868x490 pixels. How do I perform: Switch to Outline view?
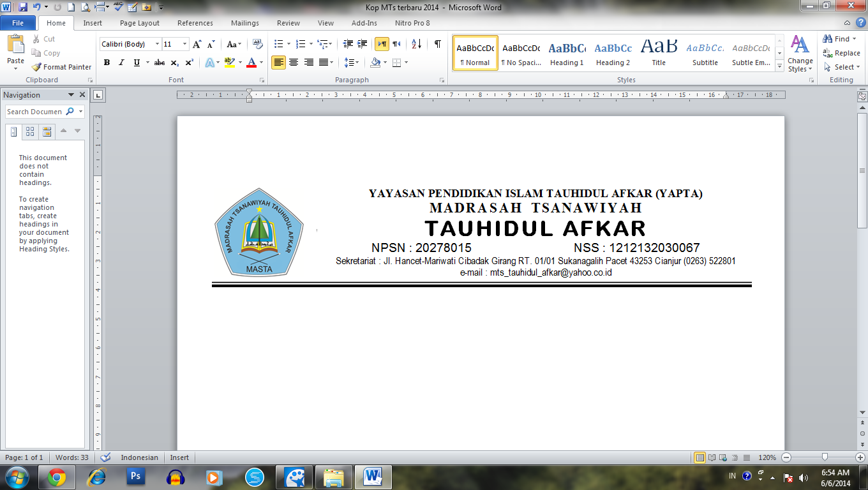(735, 457)
